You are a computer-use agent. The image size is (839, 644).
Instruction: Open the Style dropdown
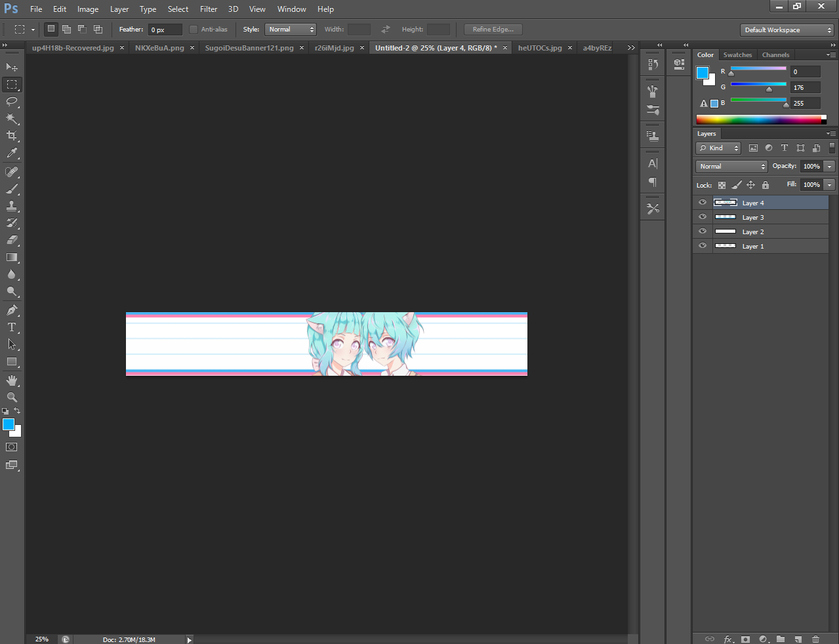[x=291, y=30]
